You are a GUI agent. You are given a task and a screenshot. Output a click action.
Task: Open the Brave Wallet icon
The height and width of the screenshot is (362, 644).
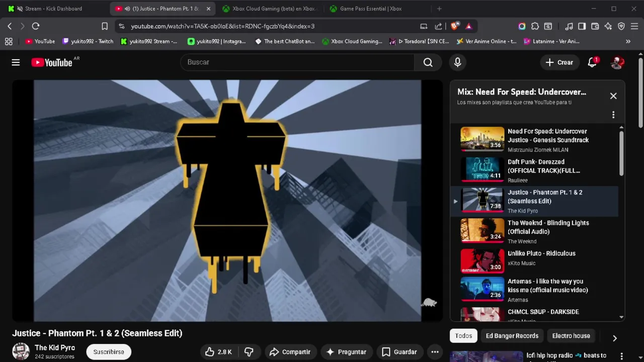click(595, 26)
